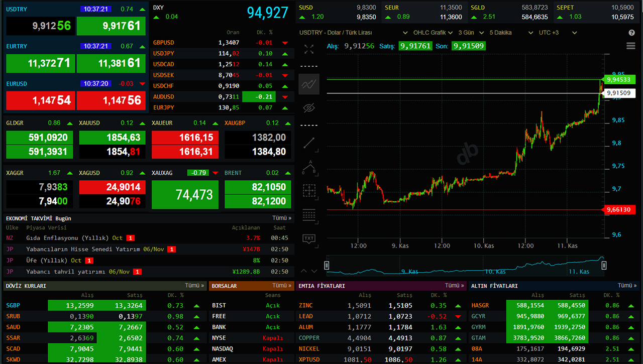643x364 pixels.
Task: Select the indicators line-chart tool
Action: [x=309, y=84]
